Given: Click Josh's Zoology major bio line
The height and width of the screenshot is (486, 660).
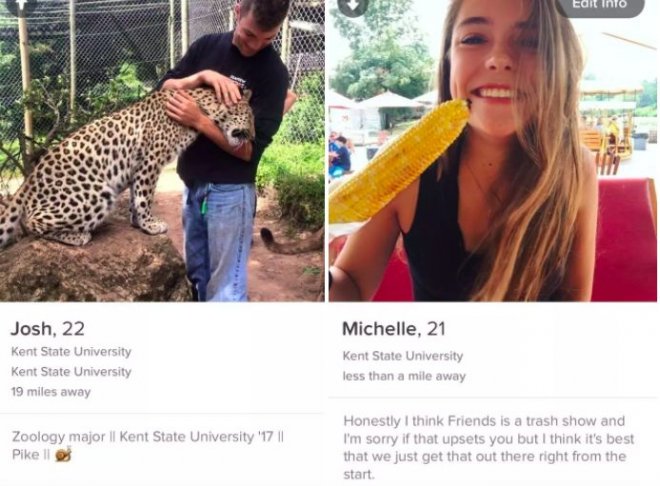Looking at the screenshot, I should [147, 436].
